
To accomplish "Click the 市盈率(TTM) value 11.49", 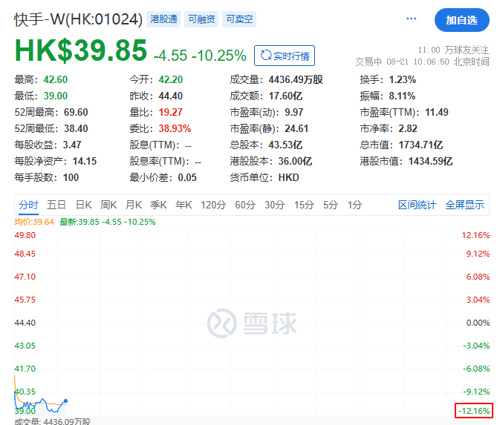I will (x=437, y=112).
